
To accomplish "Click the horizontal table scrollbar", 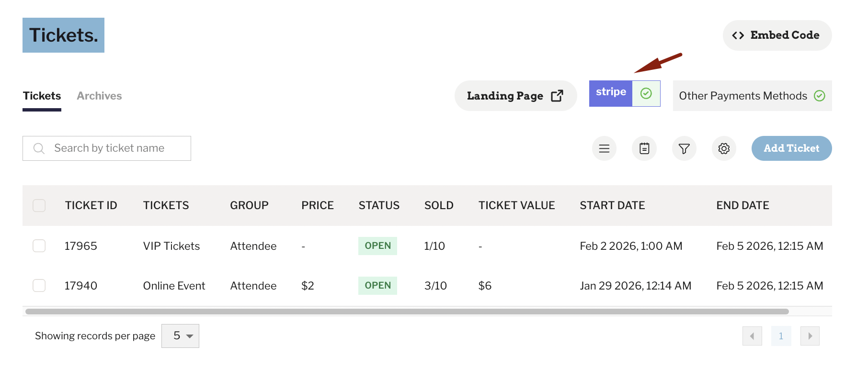I will pos(407,312).
